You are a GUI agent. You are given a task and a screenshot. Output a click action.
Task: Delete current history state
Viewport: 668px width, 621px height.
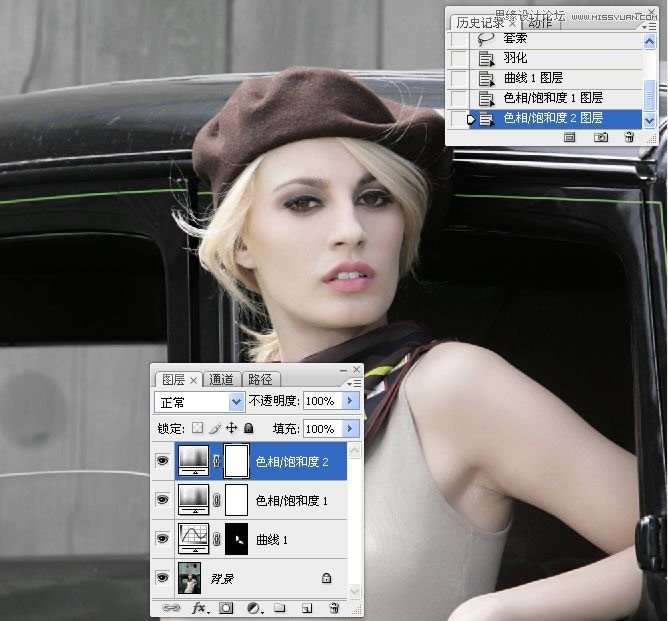(x=629, y=137)
